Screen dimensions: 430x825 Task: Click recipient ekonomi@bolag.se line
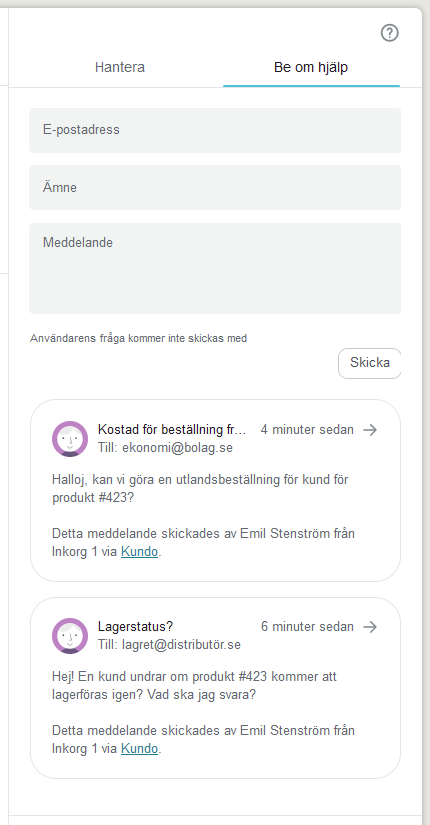click(165, 448)
